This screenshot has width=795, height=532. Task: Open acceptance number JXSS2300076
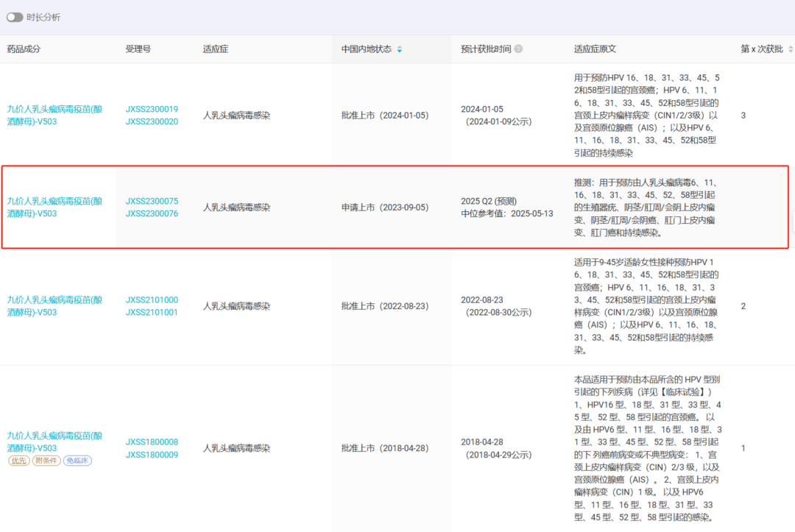click(x=152, y=213)
